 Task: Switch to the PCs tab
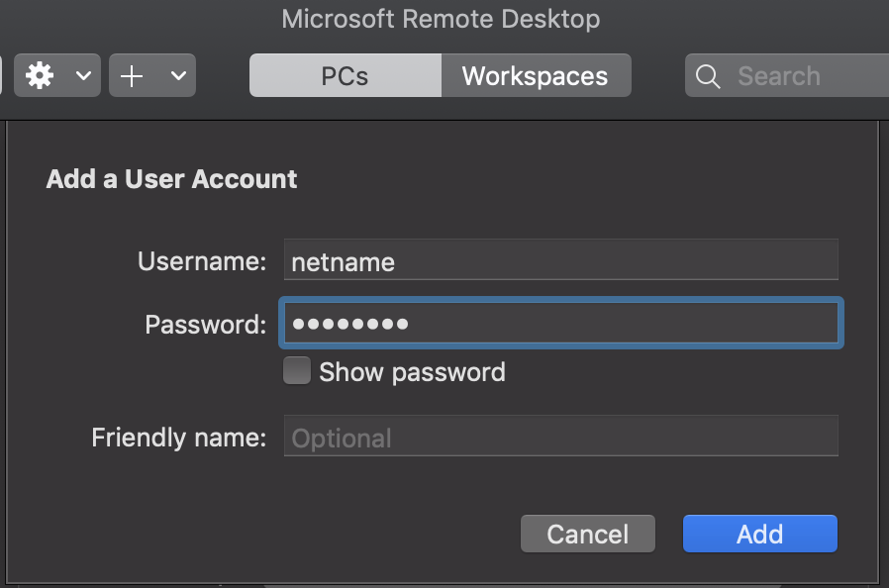[x=346, y=75]
